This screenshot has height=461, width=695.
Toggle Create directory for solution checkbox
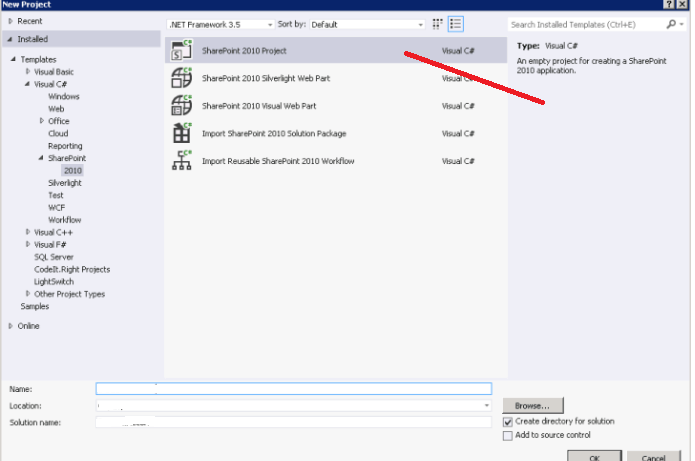pos(508,422)
